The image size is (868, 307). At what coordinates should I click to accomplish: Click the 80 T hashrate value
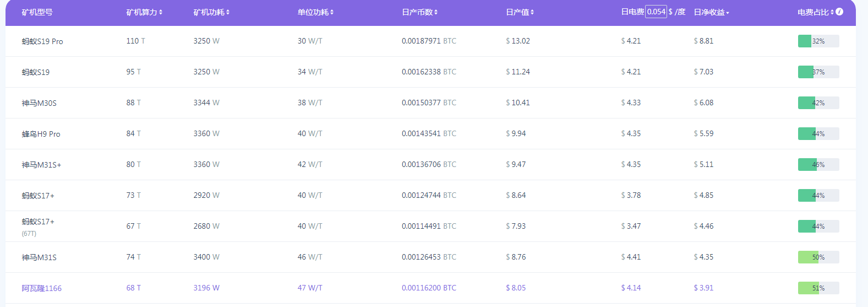pyautogui.click(x=133, y=164)
